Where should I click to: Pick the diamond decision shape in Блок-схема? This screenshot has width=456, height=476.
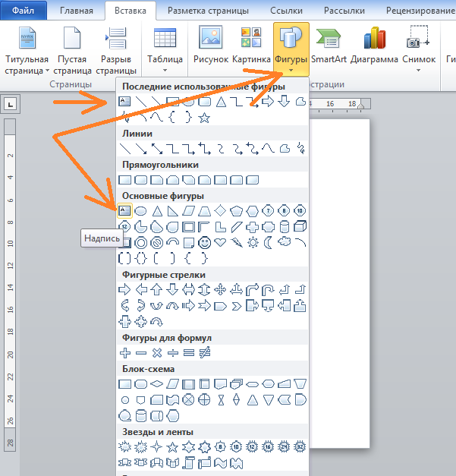(157, 383)
